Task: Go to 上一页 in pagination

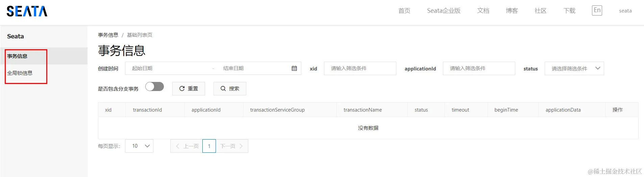Action: (x=187, y=146)
